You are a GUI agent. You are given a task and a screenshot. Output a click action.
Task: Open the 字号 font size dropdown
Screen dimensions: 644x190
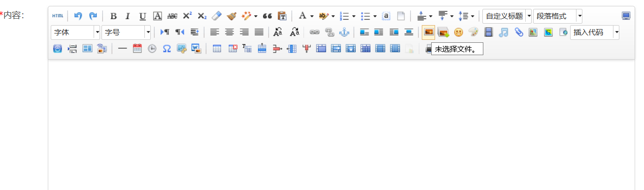126,32
